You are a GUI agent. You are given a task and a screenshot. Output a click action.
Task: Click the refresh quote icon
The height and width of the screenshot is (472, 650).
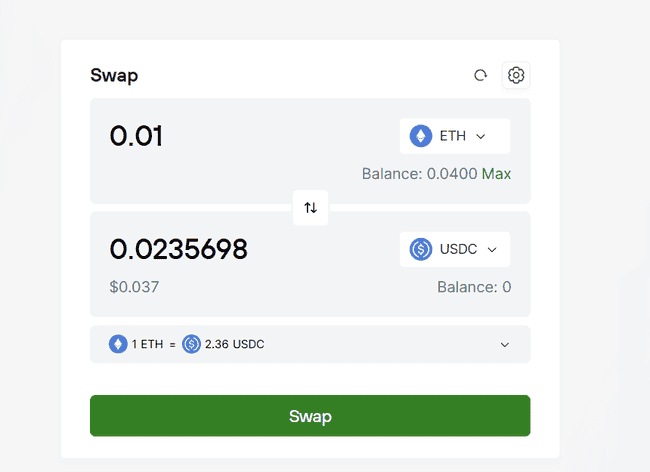tap(480, 75)
